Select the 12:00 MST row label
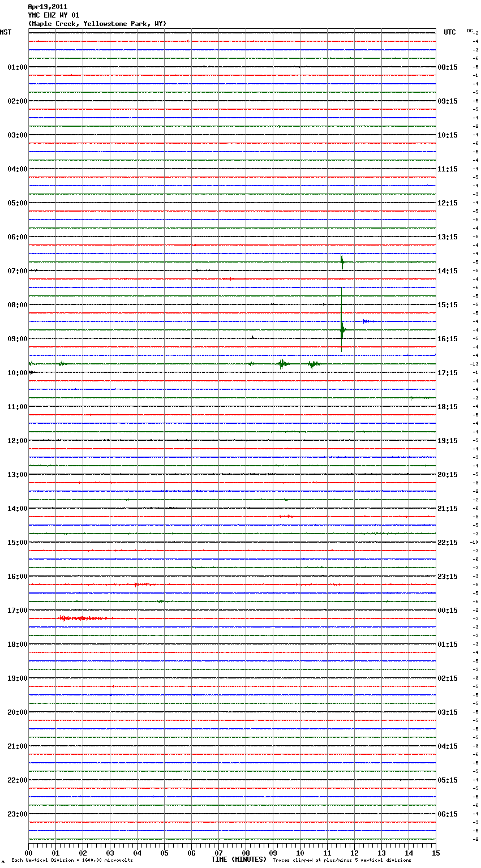The height and width of the screenshot is (868, 481). click(18, 441)
